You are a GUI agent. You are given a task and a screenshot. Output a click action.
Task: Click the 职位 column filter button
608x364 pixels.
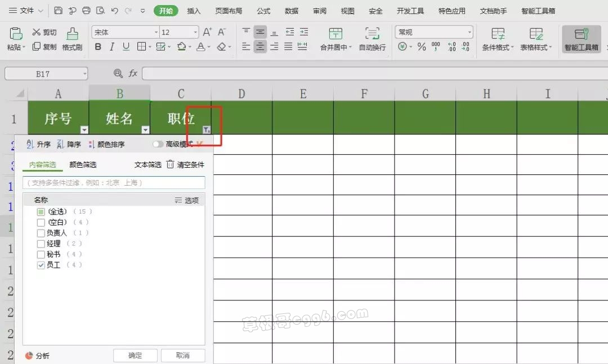point(207,130)
